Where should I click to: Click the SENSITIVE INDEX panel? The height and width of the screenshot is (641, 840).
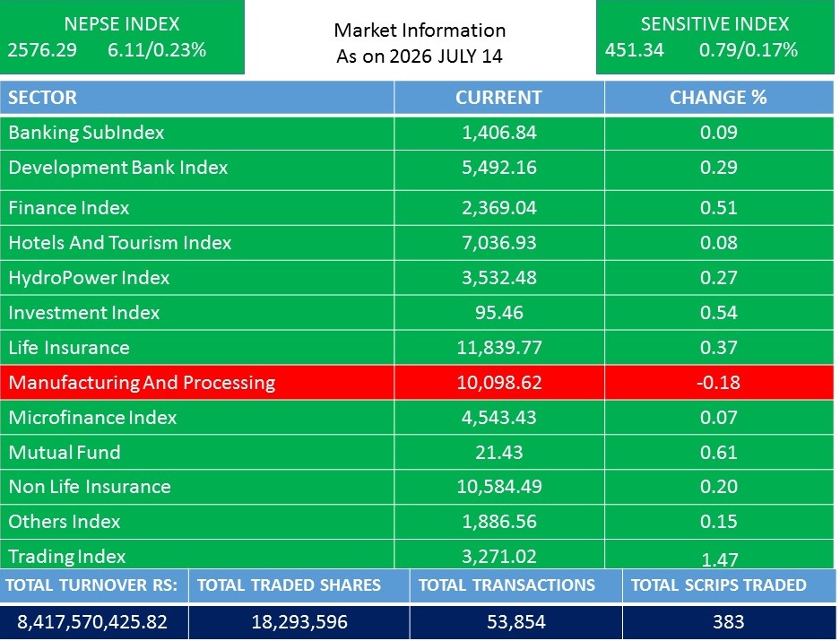point(715,37)
